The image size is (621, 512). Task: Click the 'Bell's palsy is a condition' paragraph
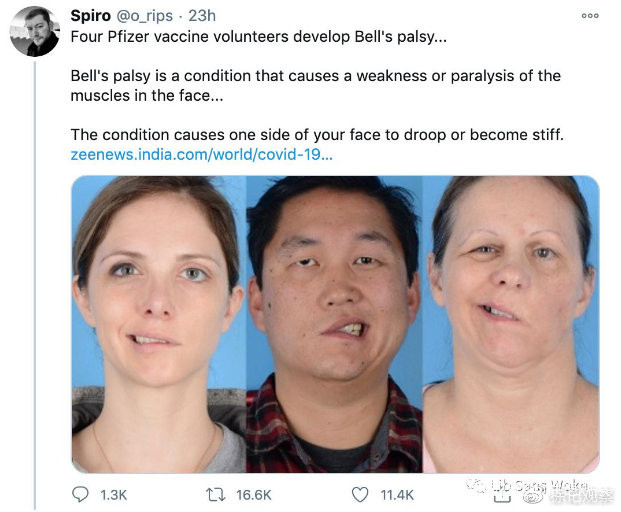(316, 86)
